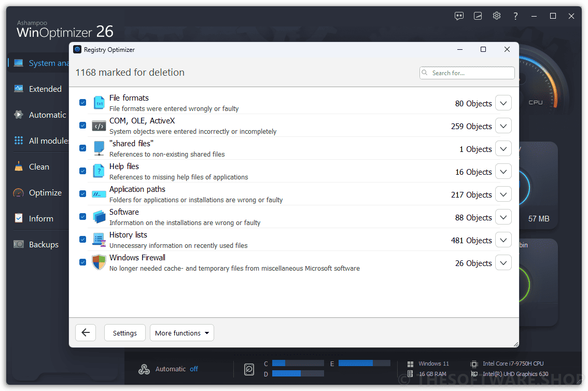Click the magnifier icon in search box
Image resolution: width=588 pixels, height=391 pixels.
pyautogui.click(x=425, y=73)
